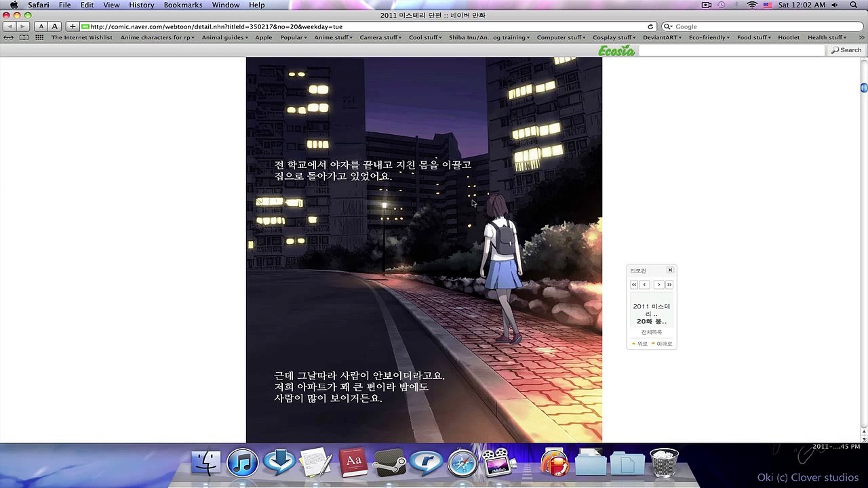
Task: Increase text size with large A button
Action: tap(54, 26)
